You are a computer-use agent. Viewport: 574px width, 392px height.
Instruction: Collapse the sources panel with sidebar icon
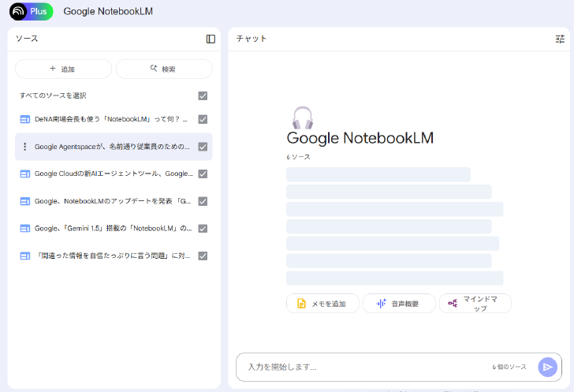[211, 39]
